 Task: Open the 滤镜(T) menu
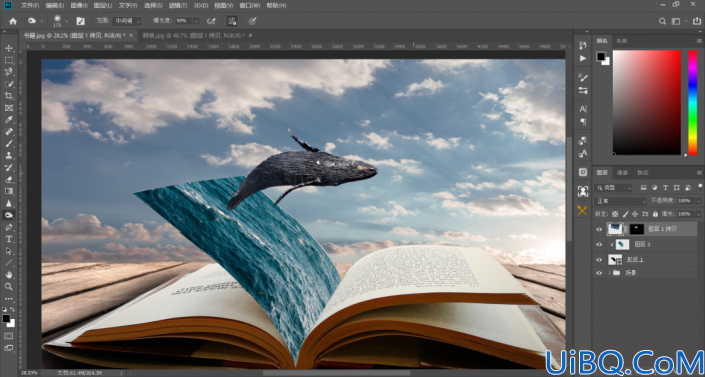click(x=178, y=5)
